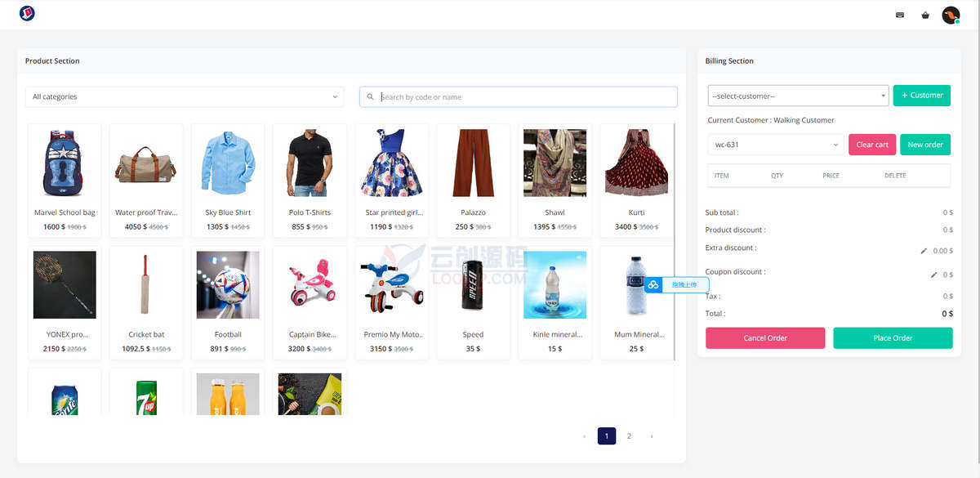Select the Star printed girl dress
Image resolution: width=980 pixels, height=478 pixels.
pos(391,181)
